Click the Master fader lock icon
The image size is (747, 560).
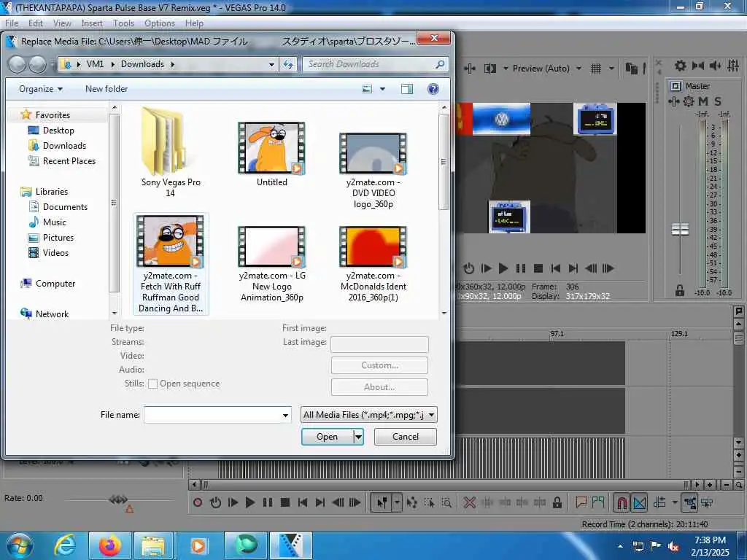point(680,290)
